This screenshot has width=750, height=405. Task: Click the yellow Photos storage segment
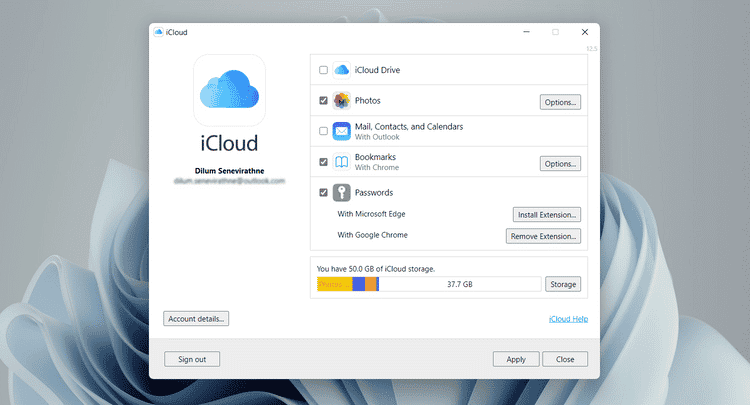click(334, 284)
